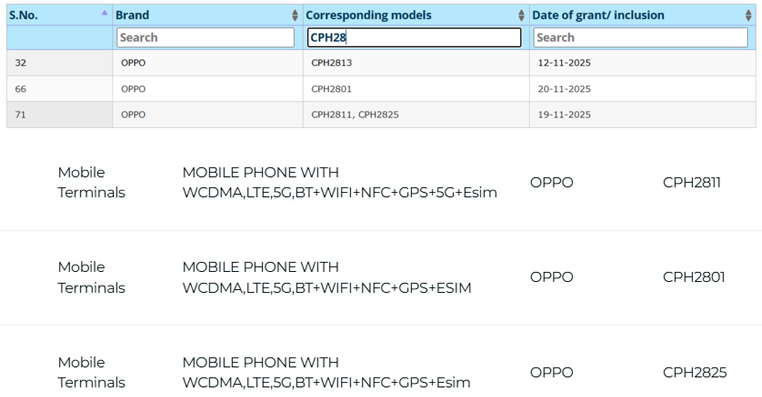Image resolution: width=762 pixels, height=397 pixels.
Task: Select the Brand column header label
Action: [x=132, y=15]
